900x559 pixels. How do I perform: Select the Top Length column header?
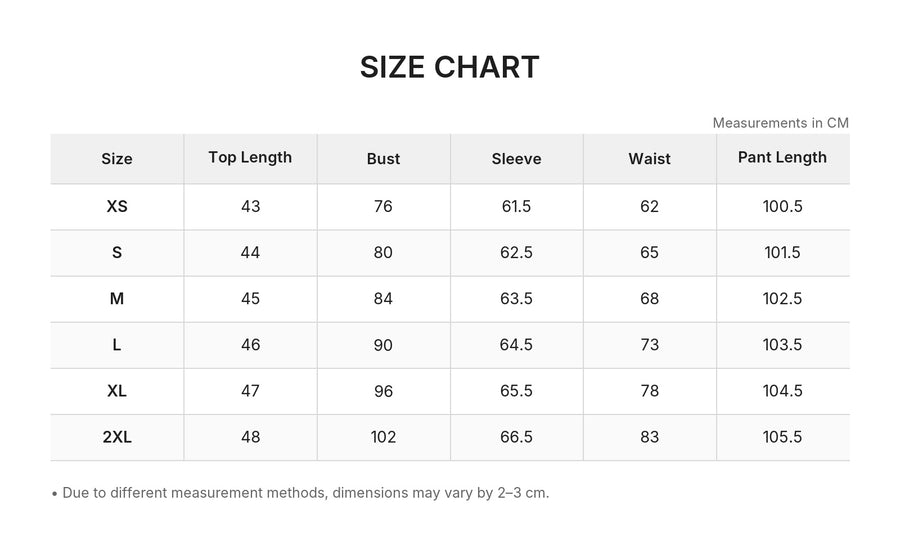[250, 158]
